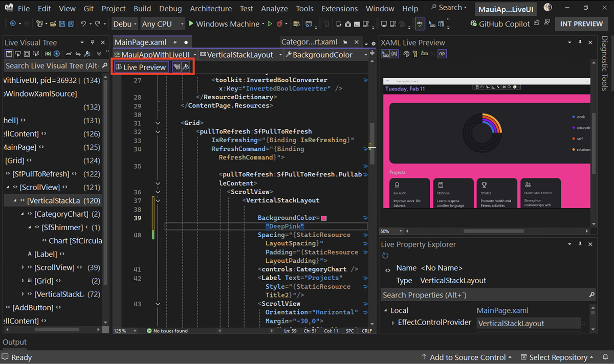Click the color palette icon in XAML Live Preview
Image resolution: width=614 pixels, height=364 pixels.
(406, 54)
